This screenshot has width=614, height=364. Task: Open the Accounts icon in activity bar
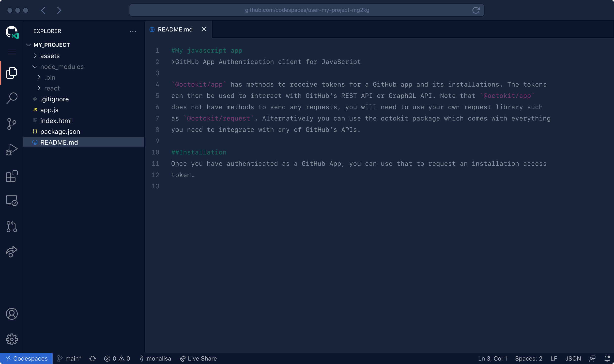coord(11,314)
